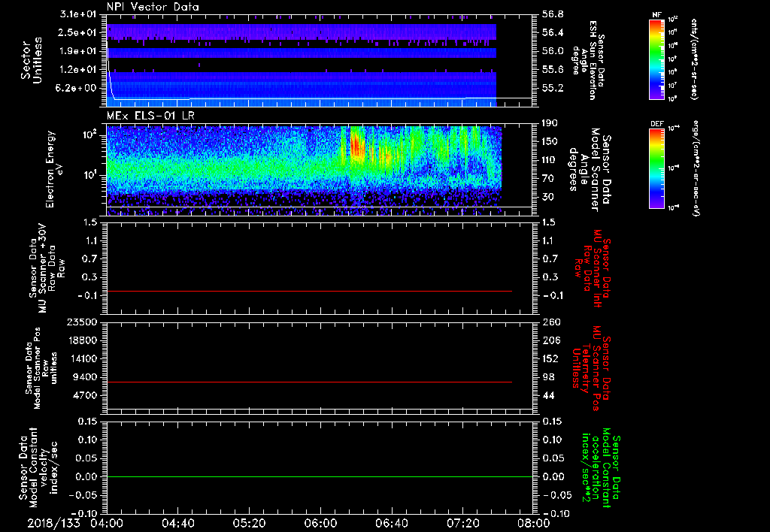The width and height of the screenshot is (770, 532).
Task: Click the 10¹ electron energy tick
Action: tap(90, 175)
